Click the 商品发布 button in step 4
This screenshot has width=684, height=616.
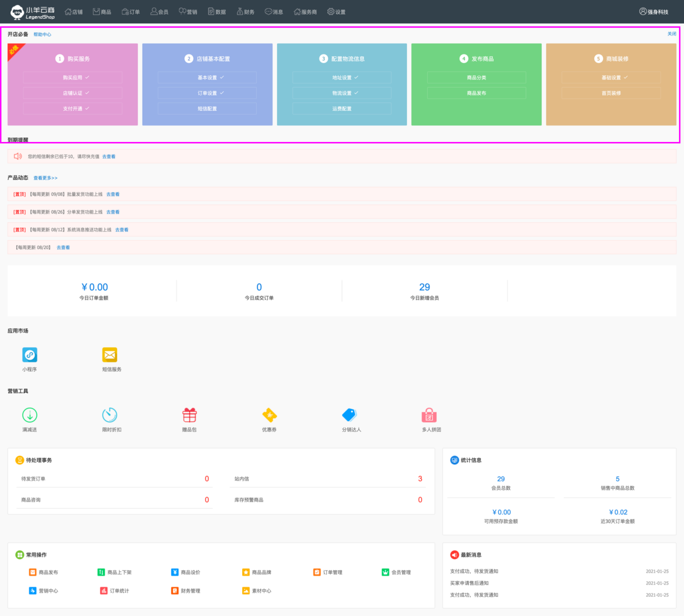476,93
